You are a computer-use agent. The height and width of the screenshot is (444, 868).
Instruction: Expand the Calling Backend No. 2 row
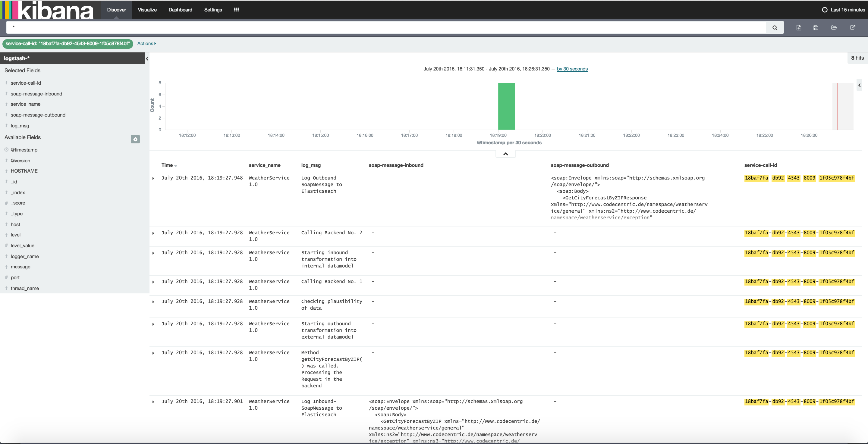(x=153, y=233)
